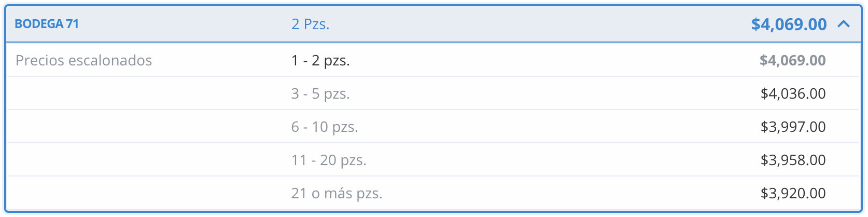
Task: Click the BODEGA 71 warehouse name
Action: click(47, 24)
